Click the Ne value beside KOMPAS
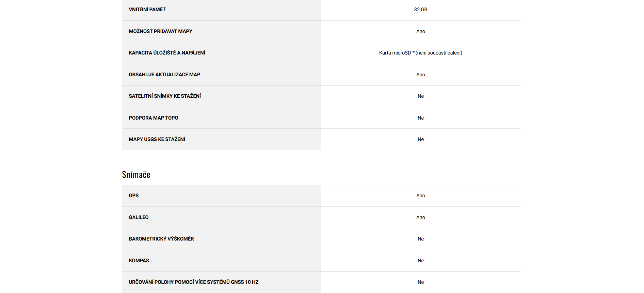The width and height of the screenshot is (644, 293). click(420, 261)
